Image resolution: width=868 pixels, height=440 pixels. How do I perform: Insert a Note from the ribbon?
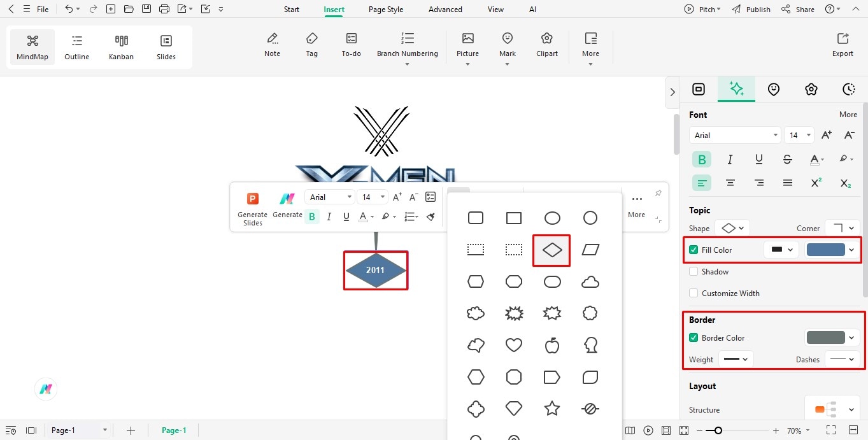coord(272,45)
